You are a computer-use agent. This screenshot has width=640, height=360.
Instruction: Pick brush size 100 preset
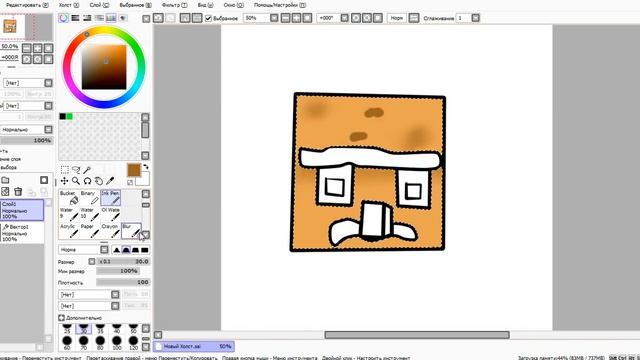[x=117, y=342]
